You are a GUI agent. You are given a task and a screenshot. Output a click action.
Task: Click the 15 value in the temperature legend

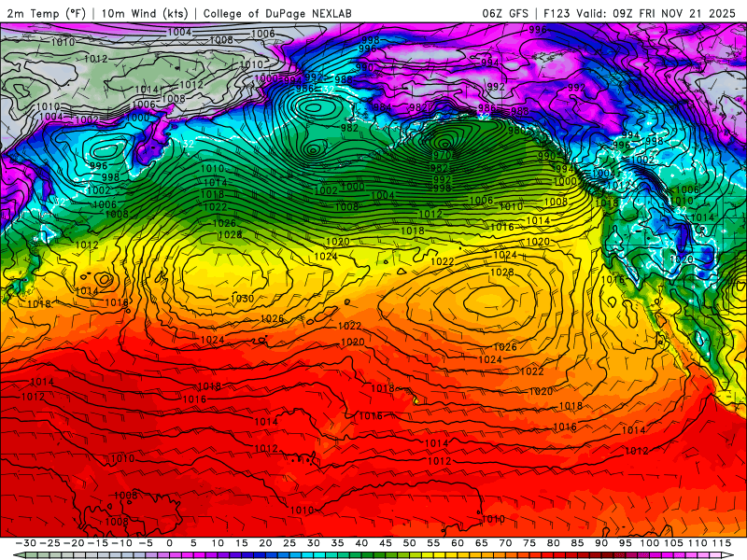click(241, 543)
